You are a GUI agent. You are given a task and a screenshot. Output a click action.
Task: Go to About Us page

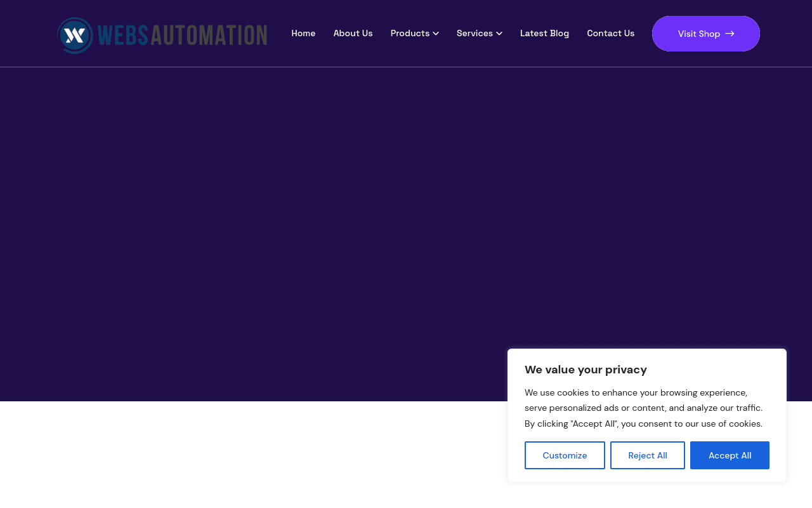(353, 33)
